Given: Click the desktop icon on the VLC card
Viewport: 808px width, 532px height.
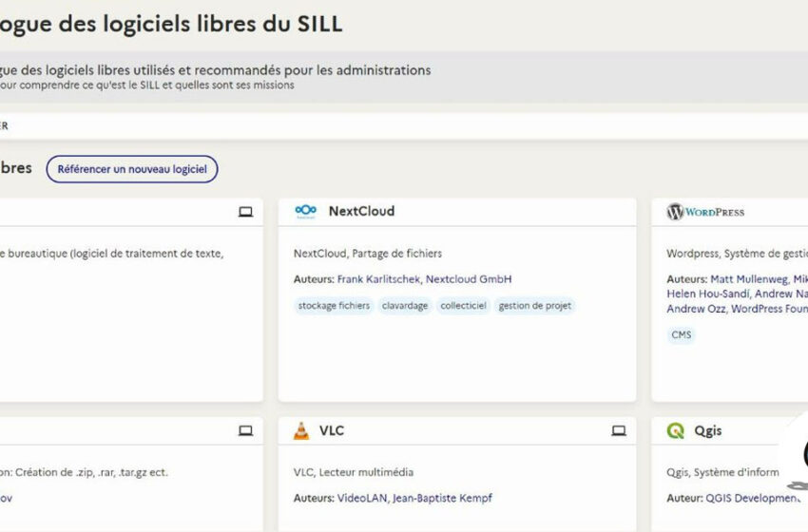Looking at the screenshot, I should (x=618, y=431).
